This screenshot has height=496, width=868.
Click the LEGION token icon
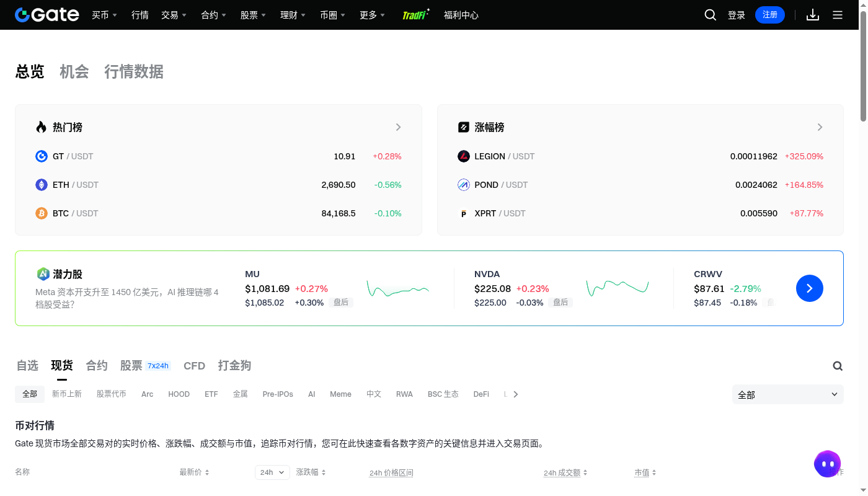pyautogui.click(x=464, y=156)
